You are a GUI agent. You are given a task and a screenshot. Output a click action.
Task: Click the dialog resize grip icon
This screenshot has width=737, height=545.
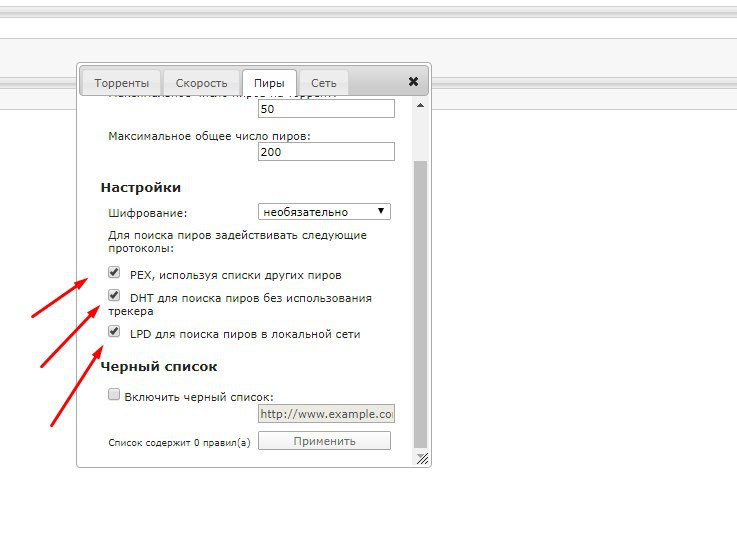(x=422, y=459)
